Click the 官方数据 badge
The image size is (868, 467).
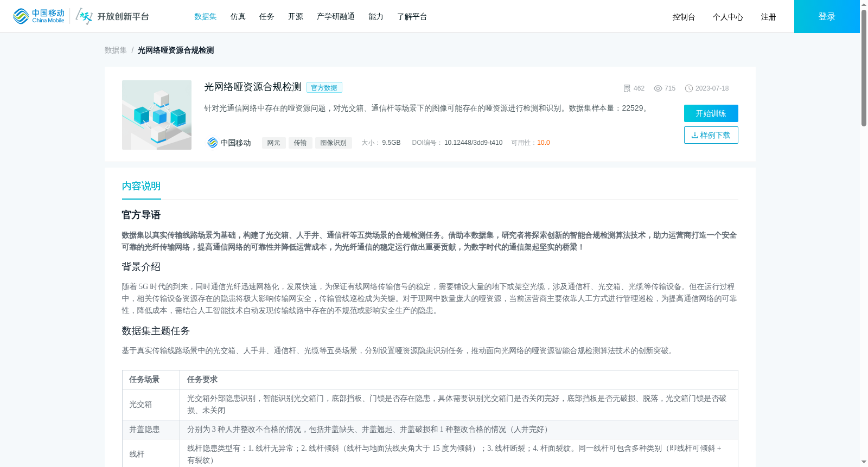pos(324,88)
